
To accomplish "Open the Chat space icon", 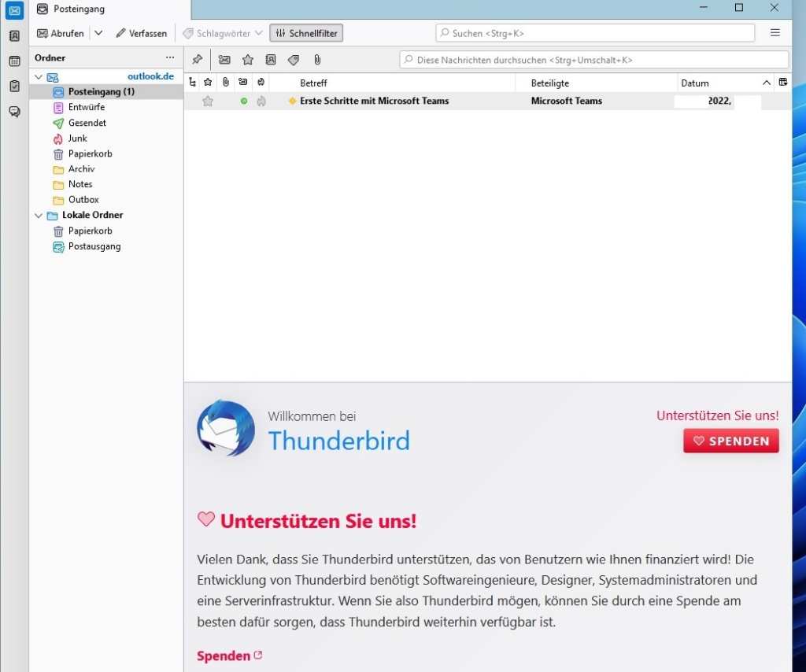I will tap(14, 112).
